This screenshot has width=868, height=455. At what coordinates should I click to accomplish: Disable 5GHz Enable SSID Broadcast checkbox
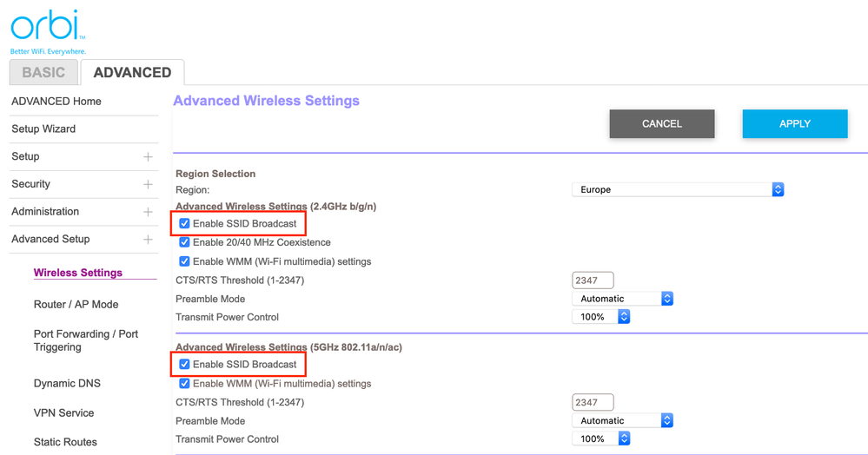point(184,365)
